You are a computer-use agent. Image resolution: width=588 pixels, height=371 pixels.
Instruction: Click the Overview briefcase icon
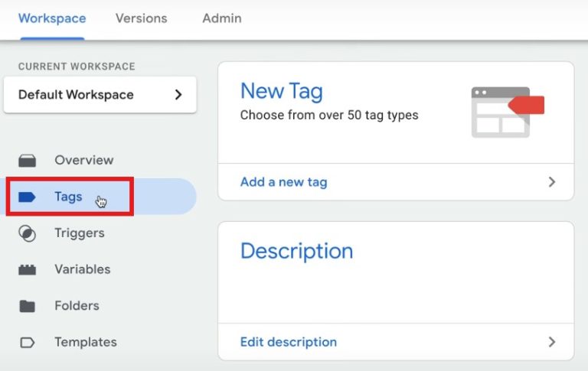point(28,161)
